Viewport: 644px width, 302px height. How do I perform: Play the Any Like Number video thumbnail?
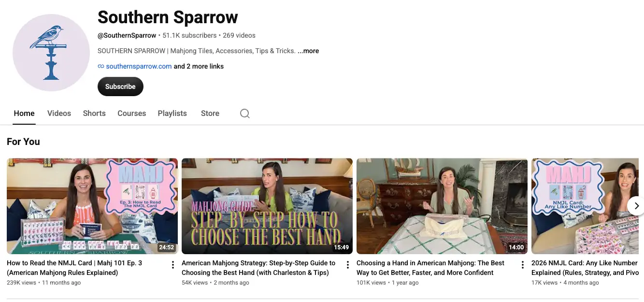tap(585, 206)
